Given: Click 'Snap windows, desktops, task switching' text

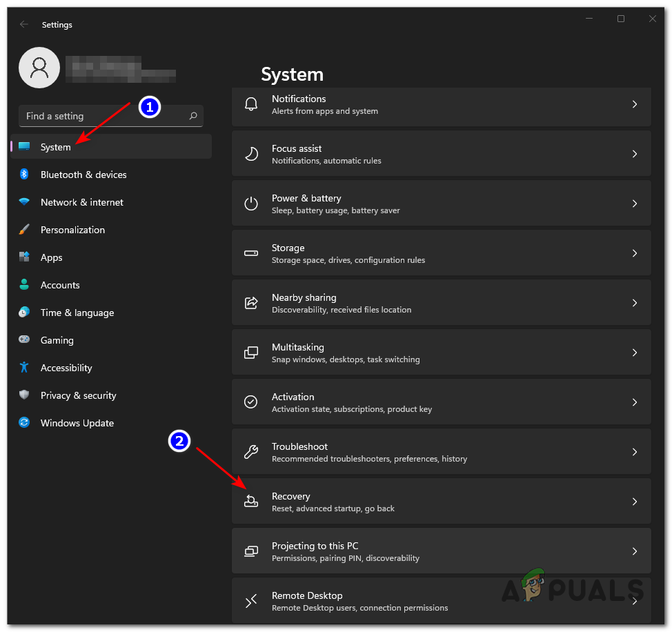Looking at the screenshot, I should click(346, 359).
